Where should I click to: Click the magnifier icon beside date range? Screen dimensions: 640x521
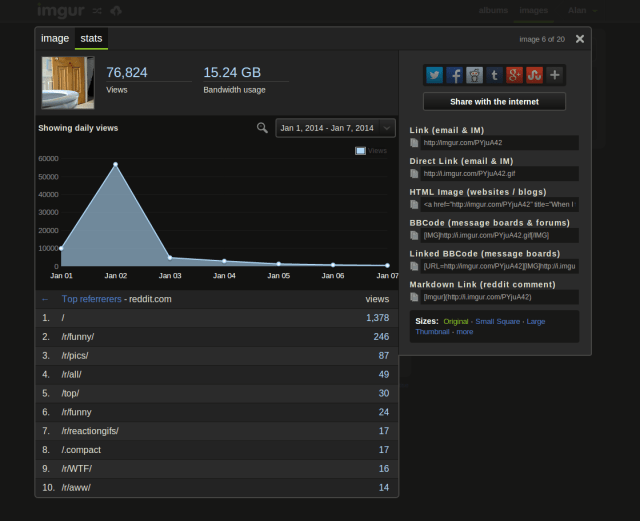[x=262, y=128]
